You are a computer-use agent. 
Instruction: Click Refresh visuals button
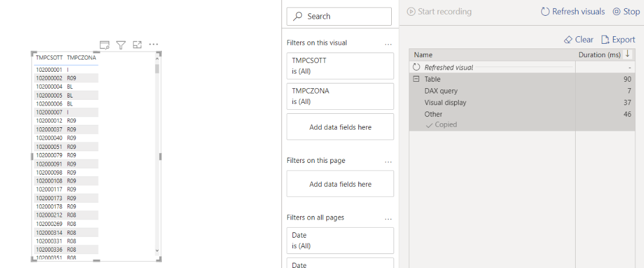(x=573, y=12)
